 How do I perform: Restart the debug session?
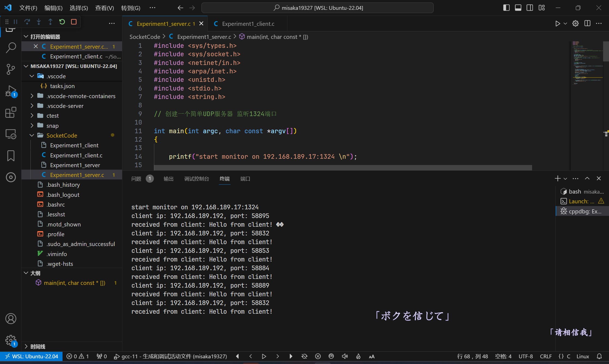coord(62,22)
